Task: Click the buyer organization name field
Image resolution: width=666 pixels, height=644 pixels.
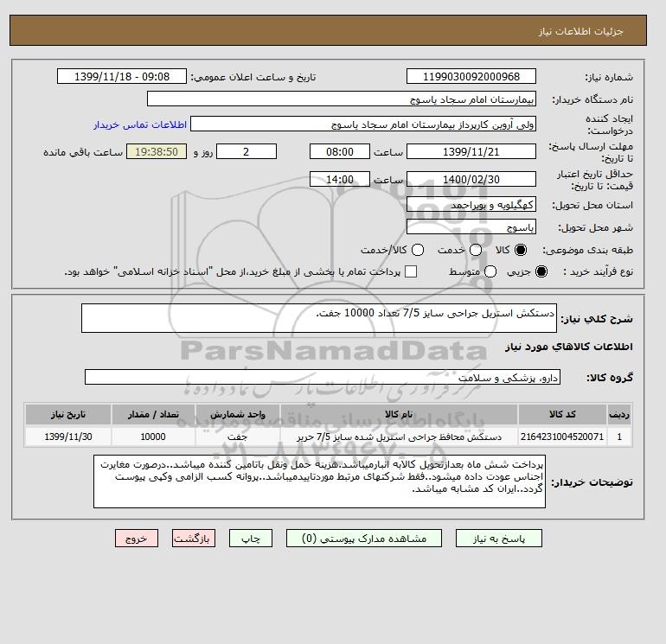Action: 342,99
